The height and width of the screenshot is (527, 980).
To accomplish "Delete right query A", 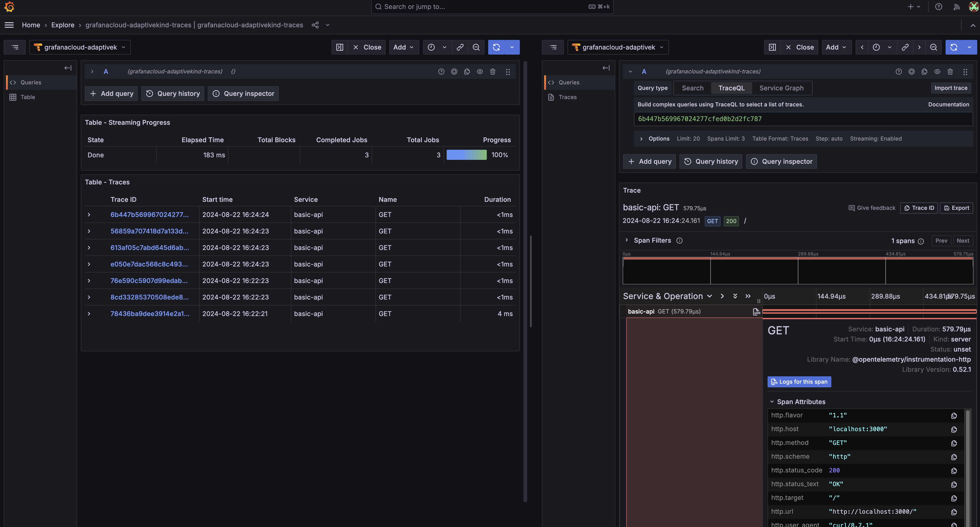I will pos(950,72).
